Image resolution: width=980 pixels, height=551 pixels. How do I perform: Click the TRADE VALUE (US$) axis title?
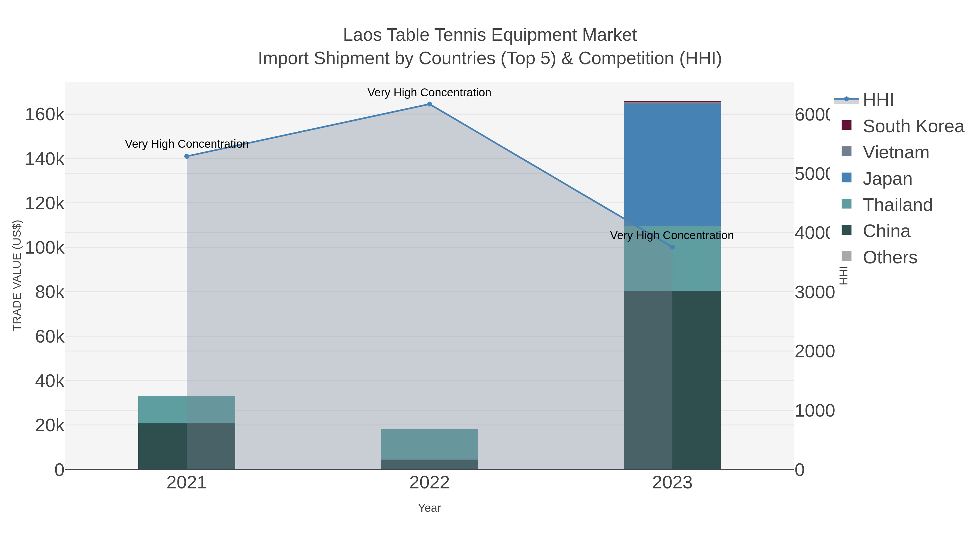tap(17, 275)
